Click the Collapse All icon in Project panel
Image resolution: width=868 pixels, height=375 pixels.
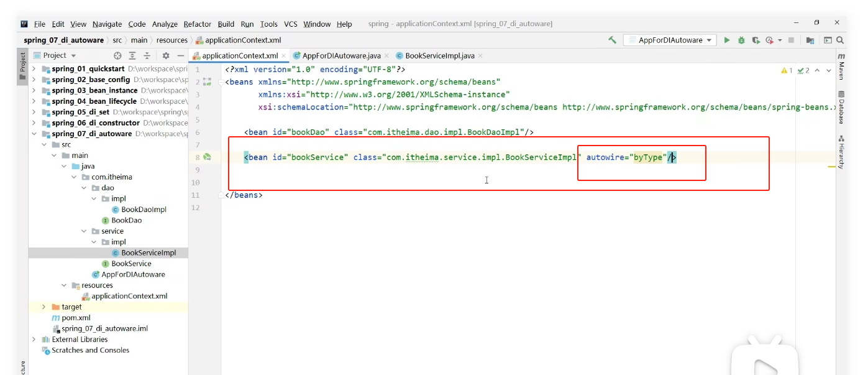[x=147, y=55]
